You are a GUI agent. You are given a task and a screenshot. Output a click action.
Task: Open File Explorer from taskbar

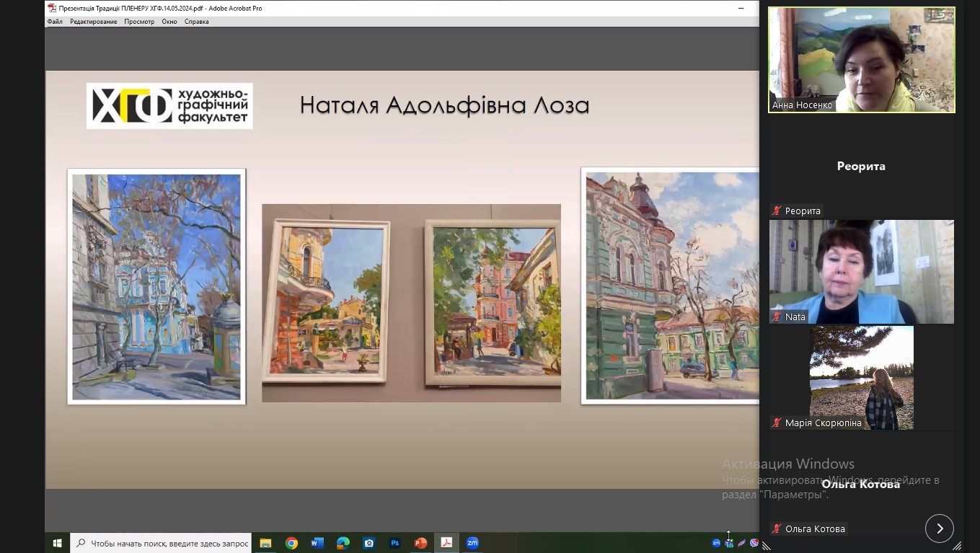(x=265, y=543)
